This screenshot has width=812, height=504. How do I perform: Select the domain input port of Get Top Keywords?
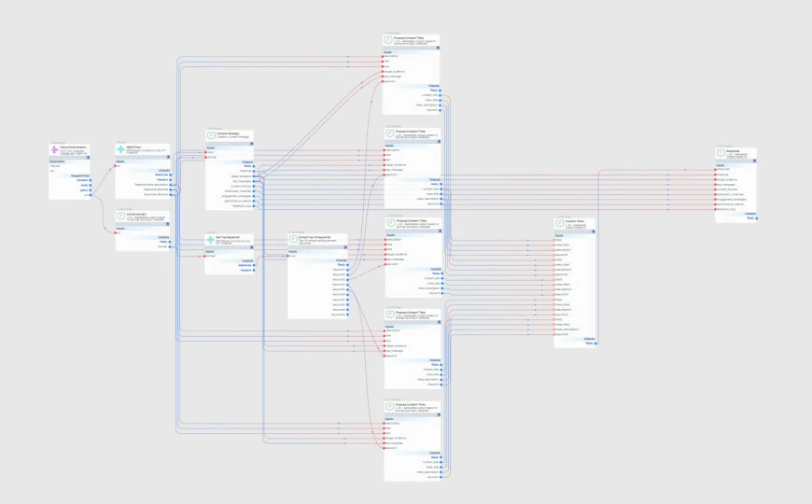(x=205, y=256)
